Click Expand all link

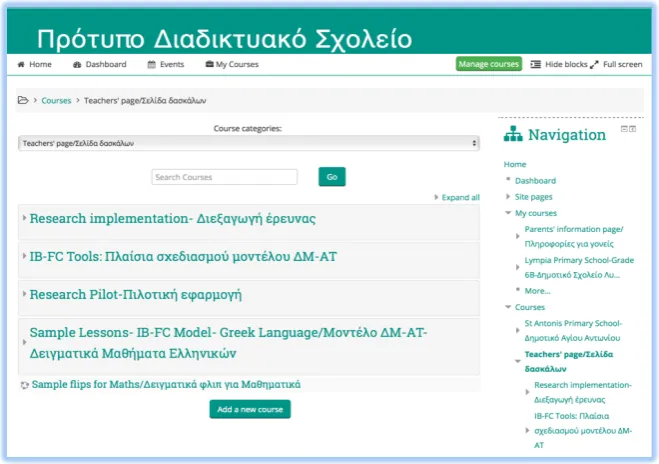[x=461, y=198]
